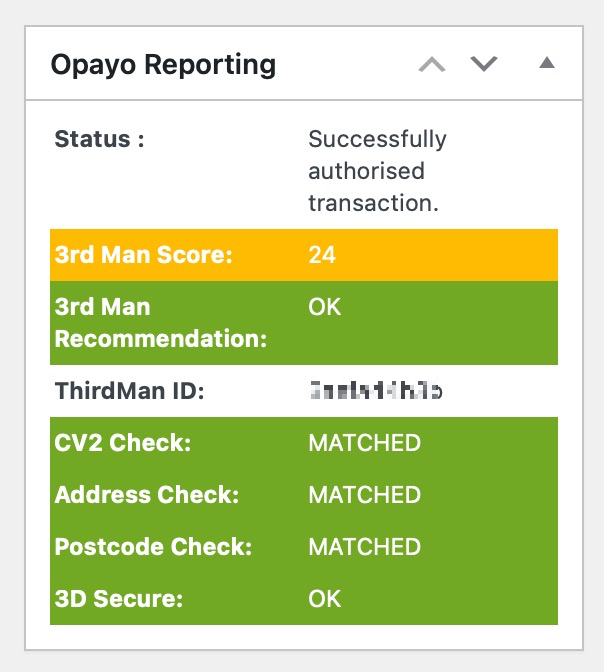This screenshot has height=672, width=604.
Task: Select the 'Successfully authorised transaction.' status text
Action: 377,171
